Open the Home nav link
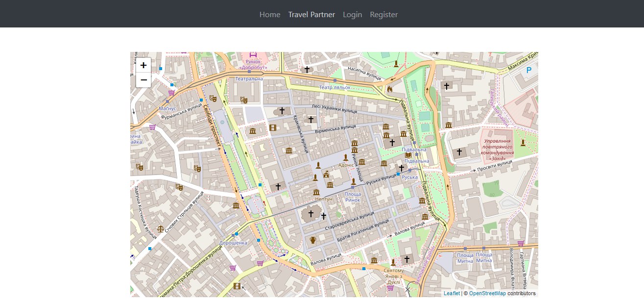This screenshot has height=304, width=644. tap(270, 14)
